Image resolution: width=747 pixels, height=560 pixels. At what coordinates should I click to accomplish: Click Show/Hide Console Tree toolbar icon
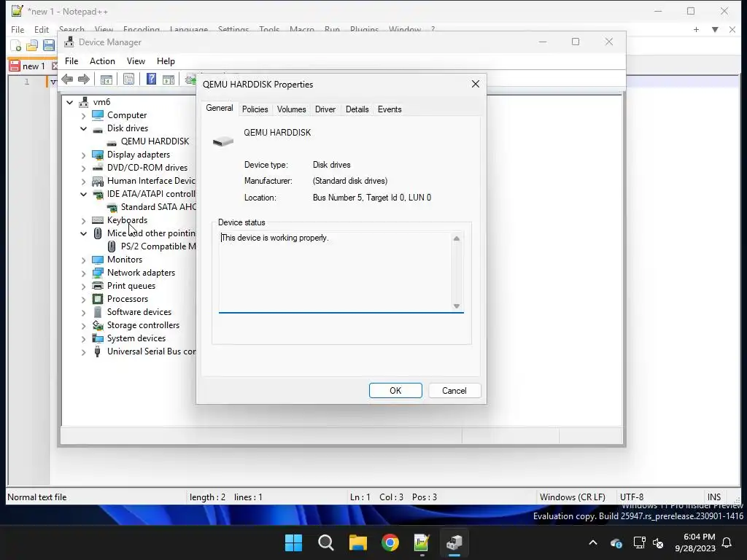point(107,79)
